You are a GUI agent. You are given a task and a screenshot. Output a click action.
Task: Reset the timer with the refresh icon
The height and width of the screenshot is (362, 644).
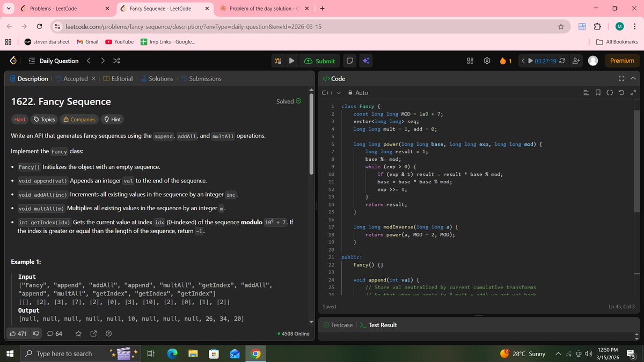tap(561, 61)
